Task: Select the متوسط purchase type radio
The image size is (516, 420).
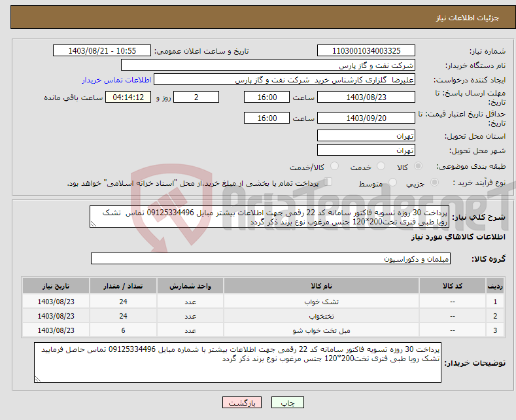Action: [x=392, y=182]
